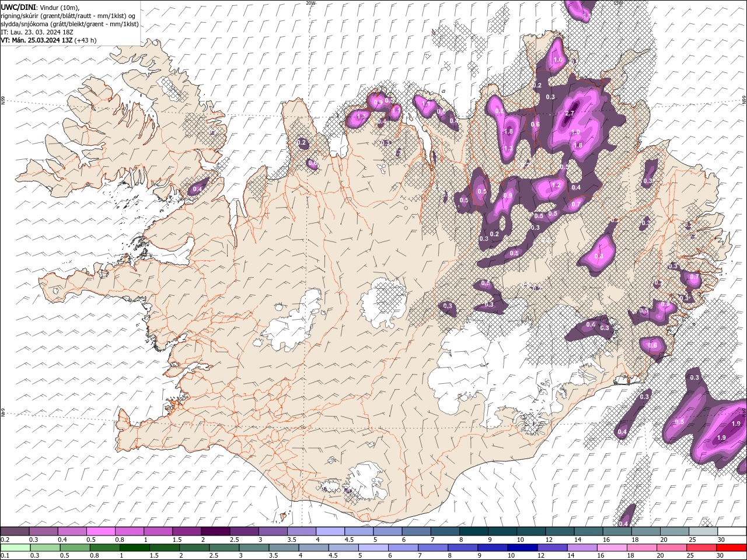Select deep blue lower legend swatch labelled 10
The width and height of the screenshot is (747, 560).
[522, 548]
